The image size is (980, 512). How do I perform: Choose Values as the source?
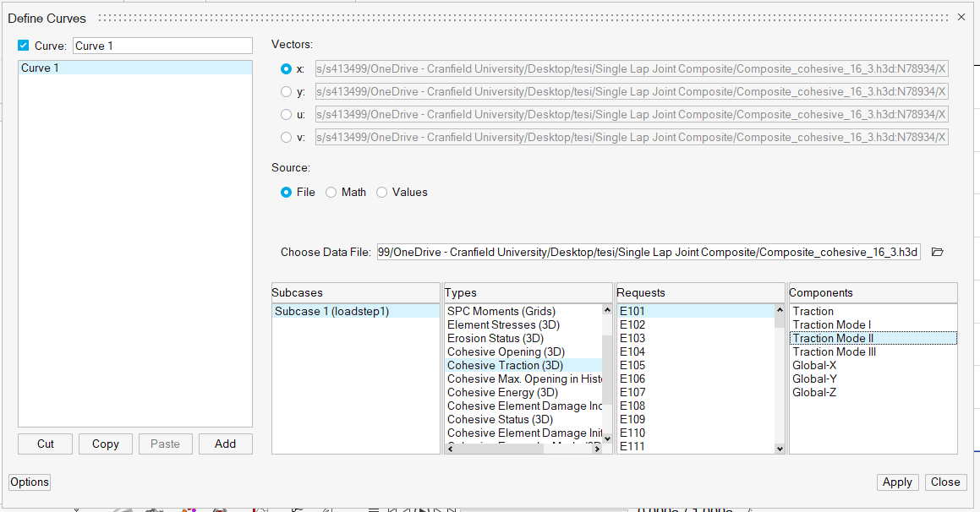[x=382, y=193]
